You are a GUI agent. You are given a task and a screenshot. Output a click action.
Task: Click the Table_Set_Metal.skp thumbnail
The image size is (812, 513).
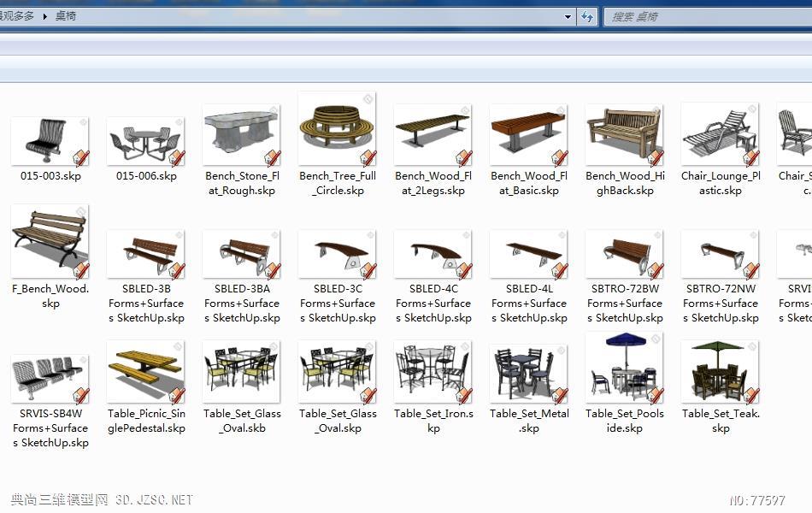coord(529,374)
